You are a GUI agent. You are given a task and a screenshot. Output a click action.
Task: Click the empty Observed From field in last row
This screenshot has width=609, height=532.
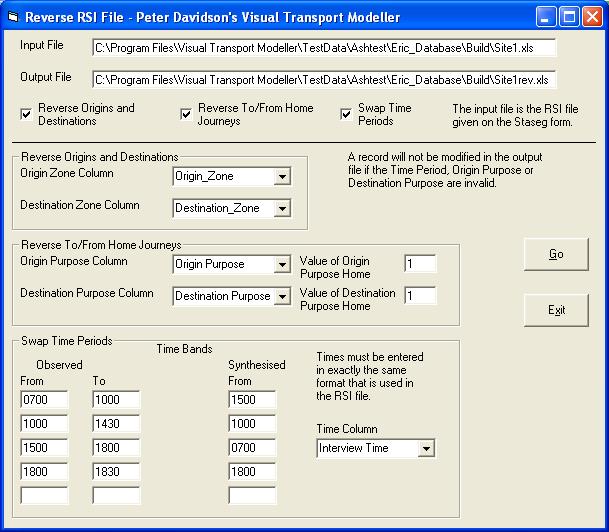pyautogui.click(x=44, y=496)
